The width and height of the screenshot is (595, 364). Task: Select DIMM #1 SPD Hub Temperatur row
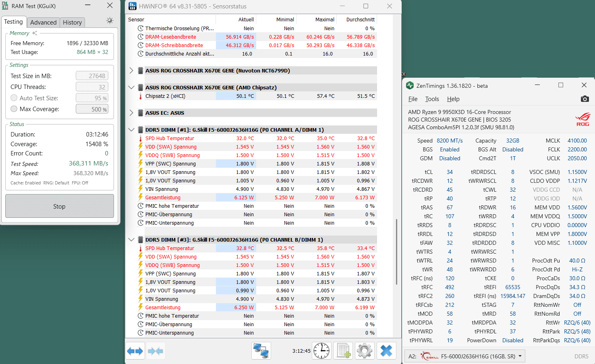pos(256,138)
